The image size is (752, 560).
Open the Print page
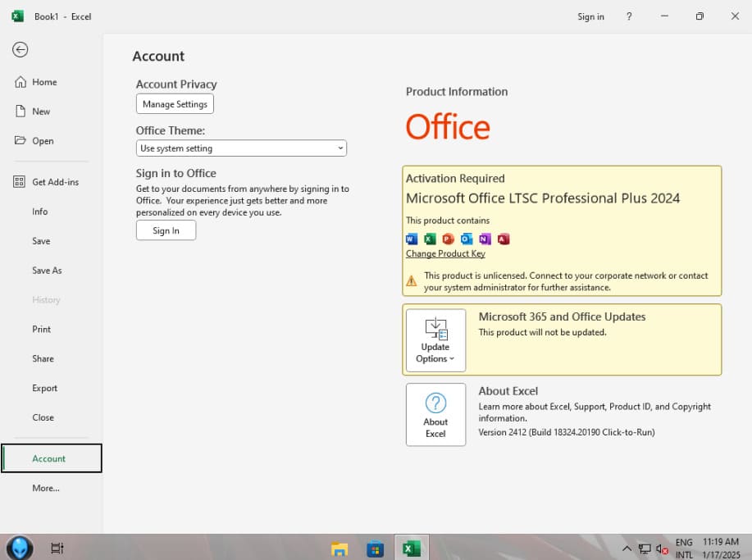[x=41, y=330]
